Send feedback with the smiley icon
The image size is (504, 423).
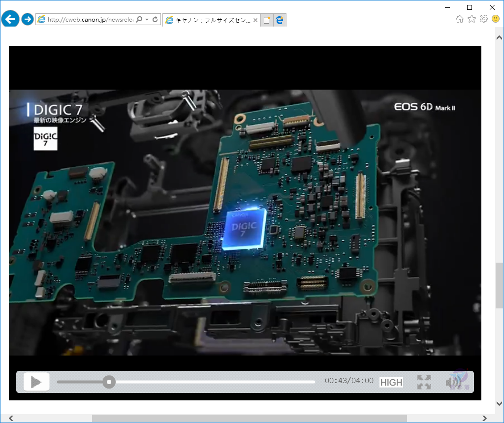[x=496, y=19]
